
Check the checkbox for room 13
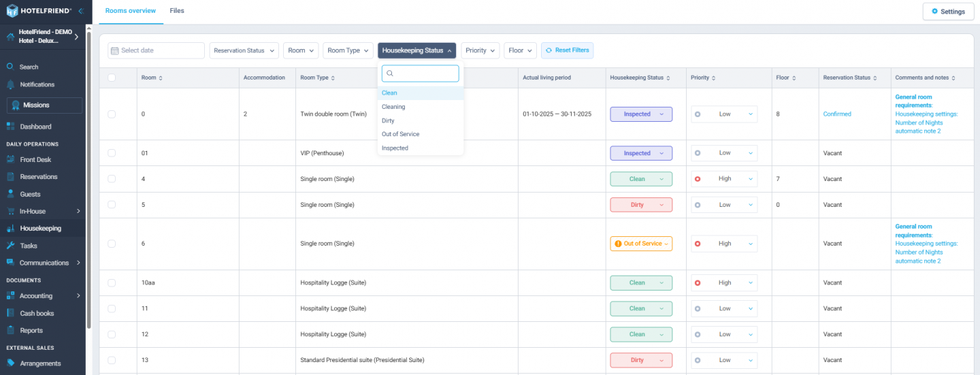112,360
